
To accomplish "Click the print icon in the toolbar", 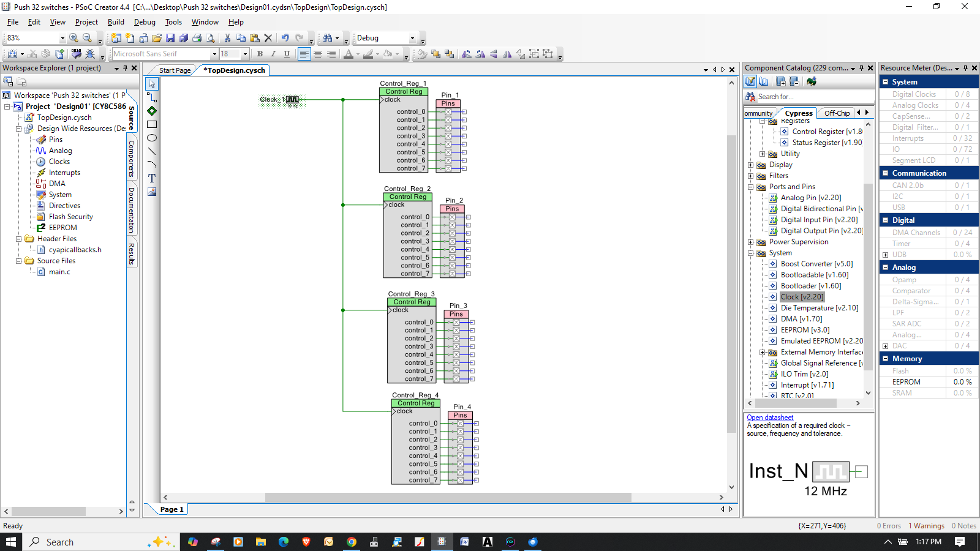I will point(197,38).
